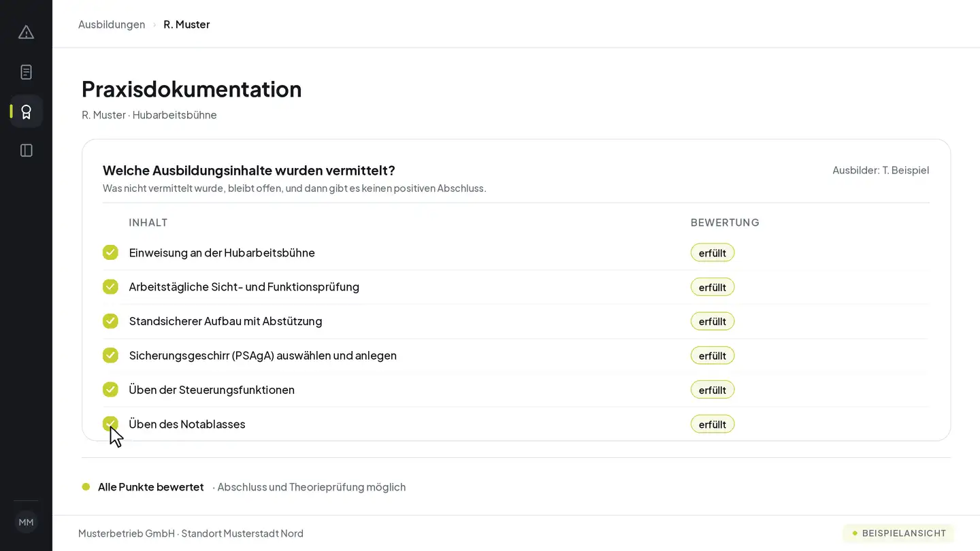The width and height of the screenshot is (980, 551).
Task: Click Alle Punkte bewertet status
Action: pos(150,487)
